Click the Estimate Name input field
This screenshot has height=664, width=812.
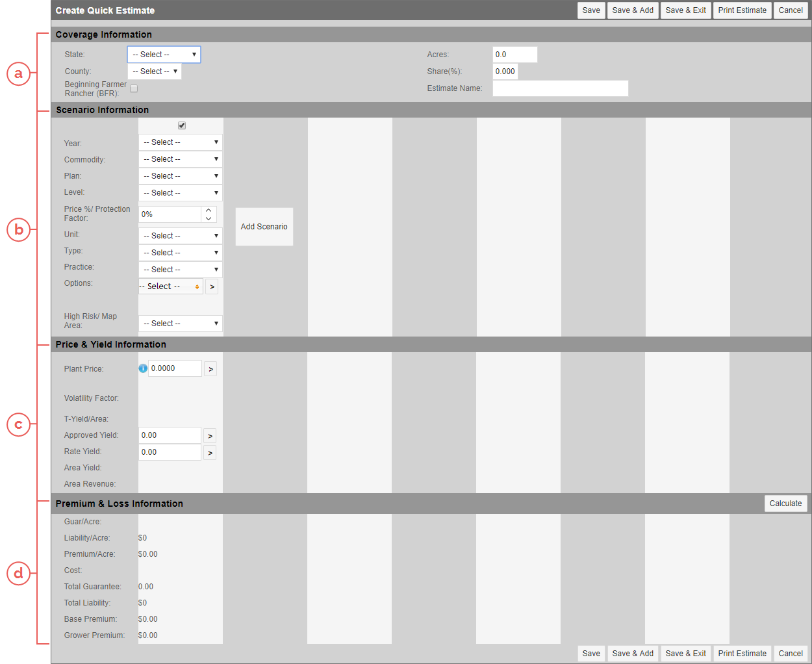point(560,88)
